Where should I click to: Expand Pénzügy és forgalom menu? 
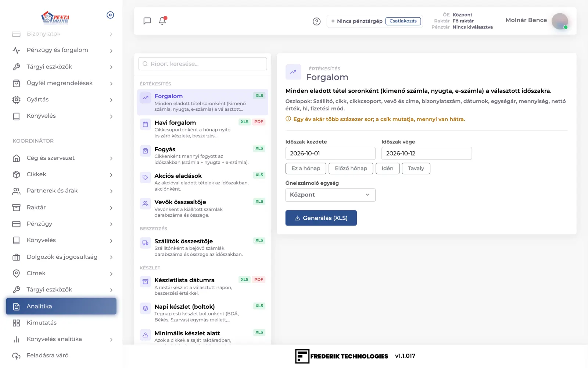[x=61, y=50]
